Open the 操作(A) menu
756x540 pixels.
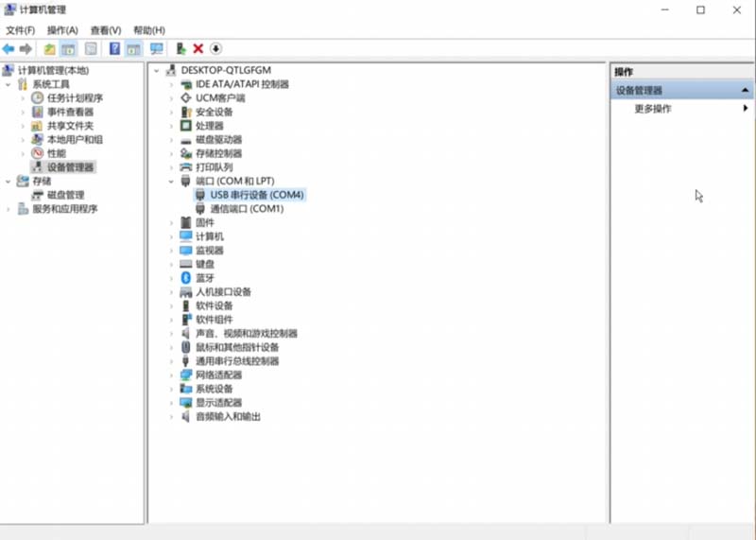(x=62, y=30)
